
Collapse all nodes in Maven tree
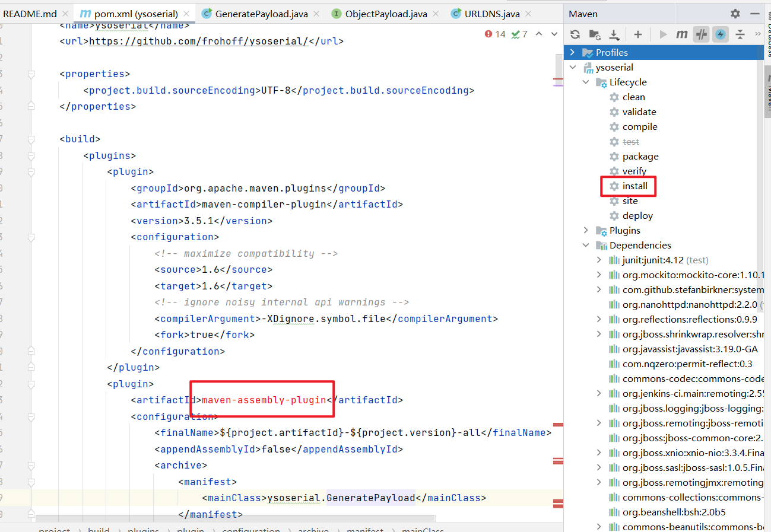tap(740, 34)
